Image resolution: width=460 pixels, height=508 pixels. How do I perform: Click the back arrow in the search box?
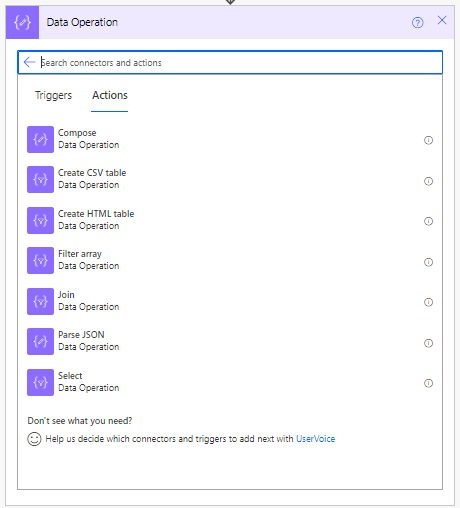[x=30, y=62]
